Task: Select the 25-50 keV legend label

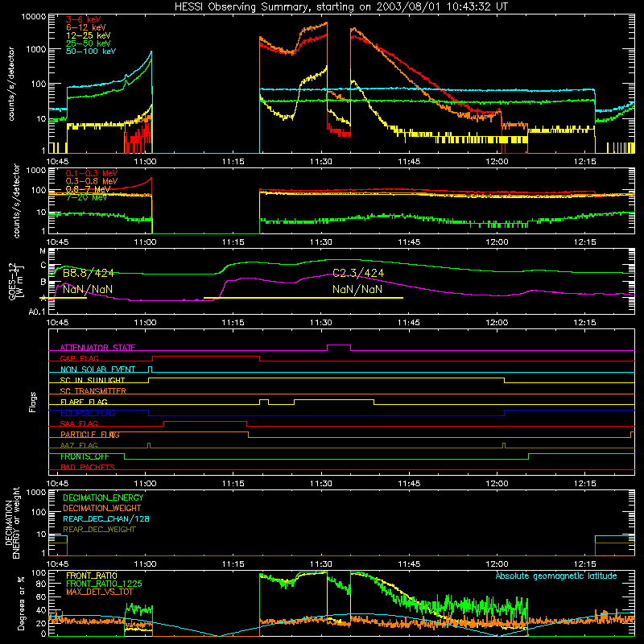Action: point(89,43)
